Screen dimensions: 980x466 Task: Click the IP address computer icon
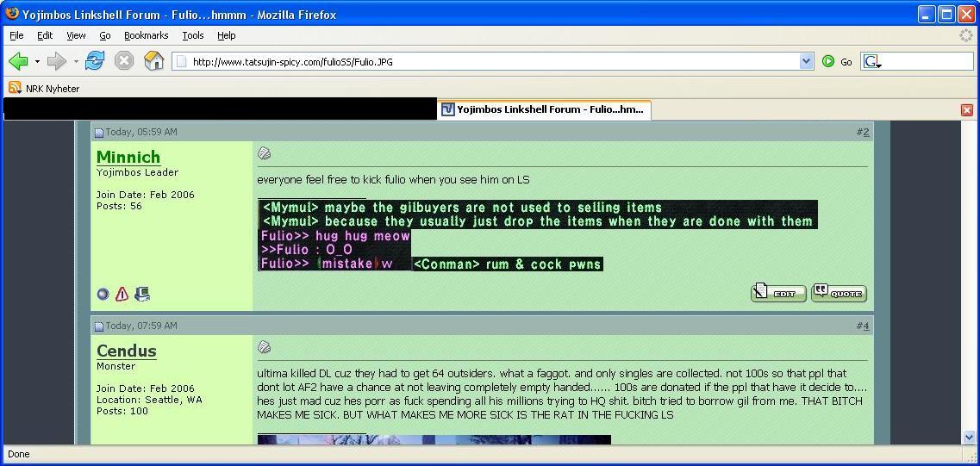click(x=142, y=295)
